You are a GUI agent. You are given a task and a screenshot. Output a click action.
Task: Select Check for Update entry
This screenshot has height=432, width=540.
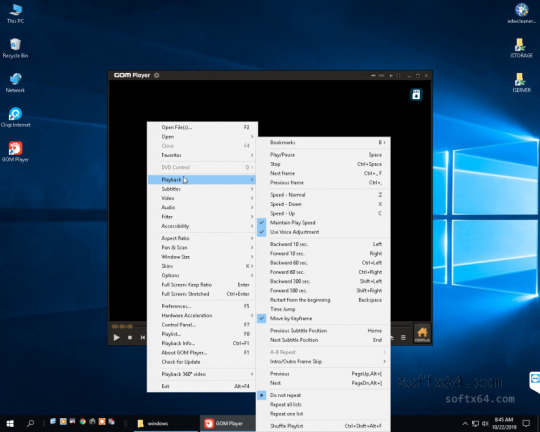coord(202,362)
